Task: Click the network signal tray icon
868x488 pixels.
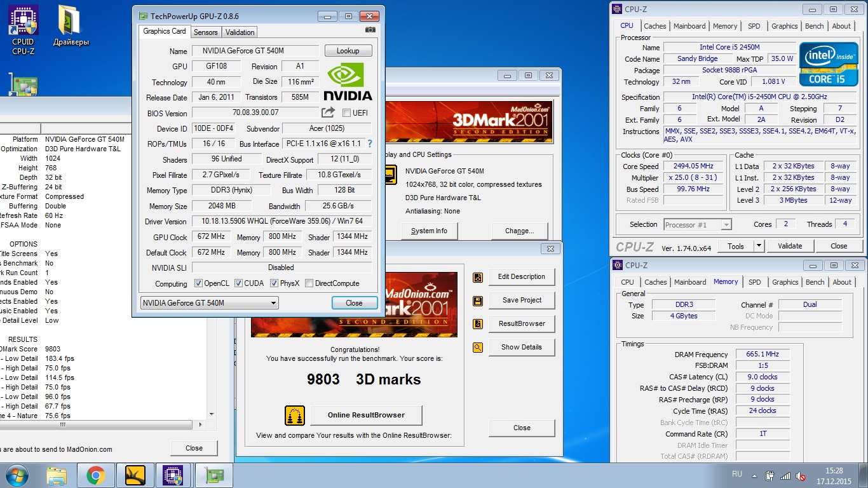Action: tap(785, 475)
